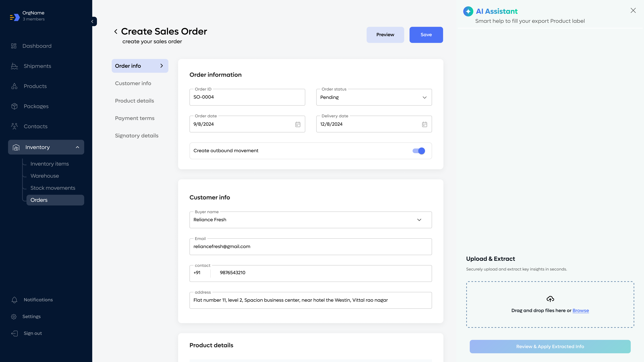The width and height of the screenshot is (644, 362).
Task: Click the Save button
Action: pos(426,35)
